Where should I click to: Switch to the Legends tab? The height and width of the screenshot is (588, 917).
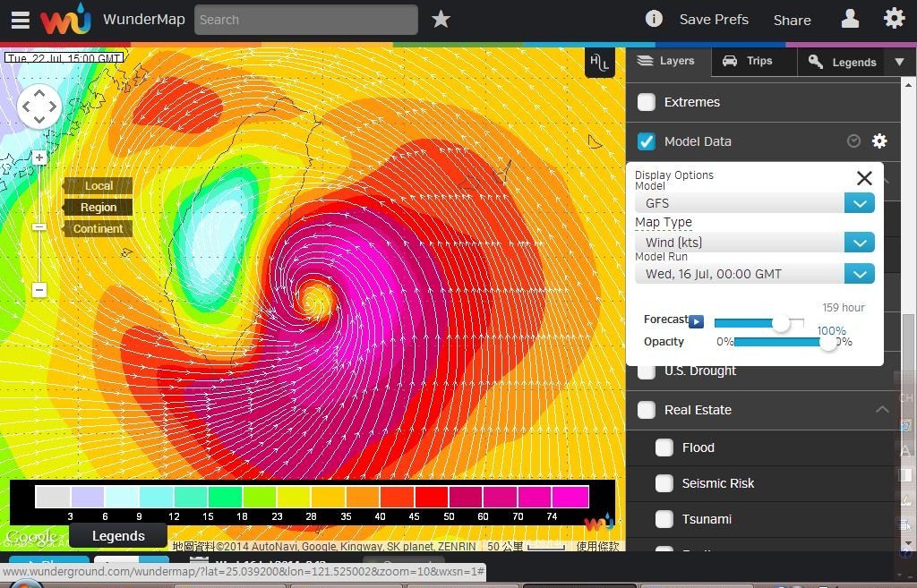point(843,62)
